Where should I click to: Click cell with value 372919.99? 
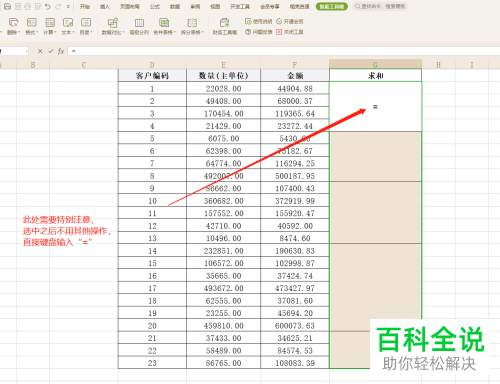point(295,201)
